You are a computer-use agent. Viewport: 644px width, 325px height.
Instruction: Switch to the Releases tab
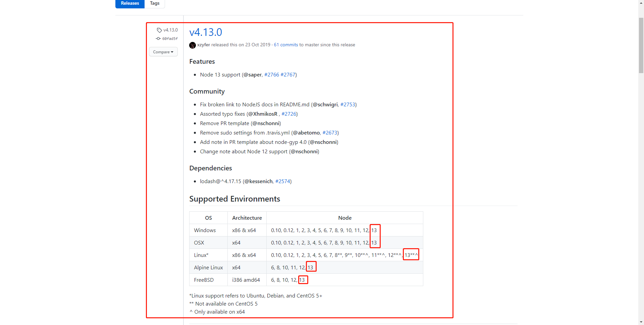tap(130, 3)
